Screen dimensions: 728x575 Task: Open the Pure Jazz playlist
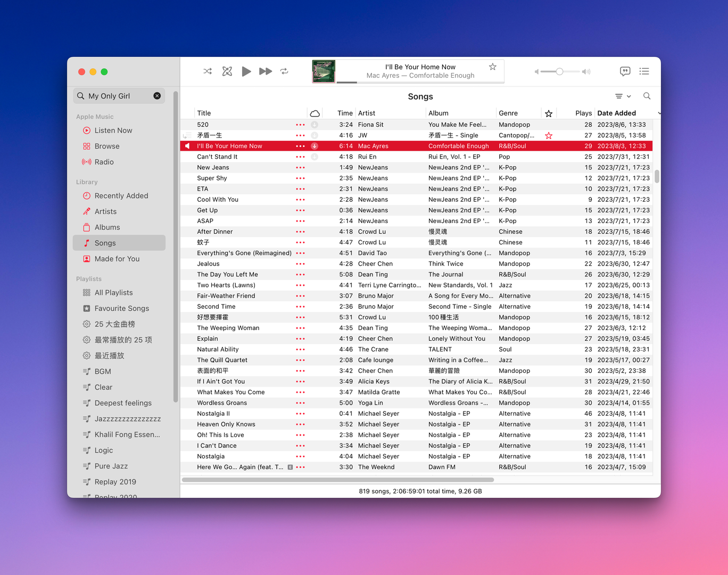(x=111, y=466)
